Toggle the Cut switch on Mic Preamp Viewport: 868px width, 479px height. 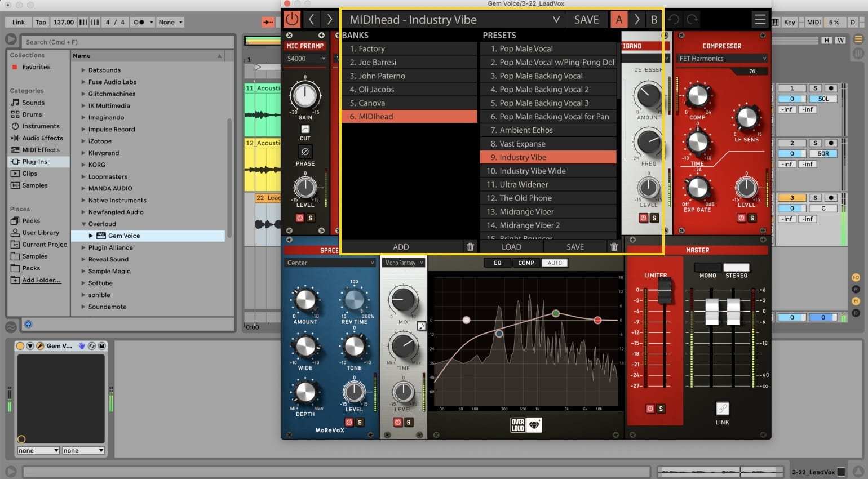click(x=305, y=129)
